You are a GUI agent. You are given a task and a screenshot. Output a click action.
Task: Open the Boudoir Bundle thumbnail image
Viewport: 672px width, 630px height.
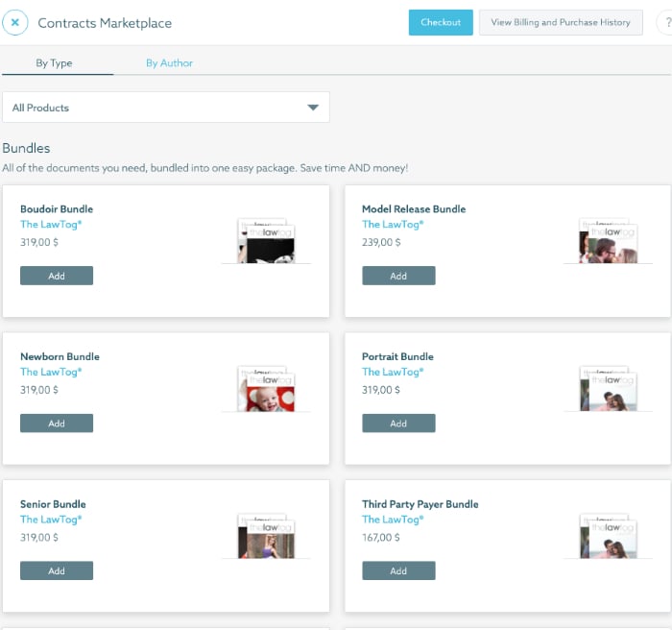(x=267, y=240)
